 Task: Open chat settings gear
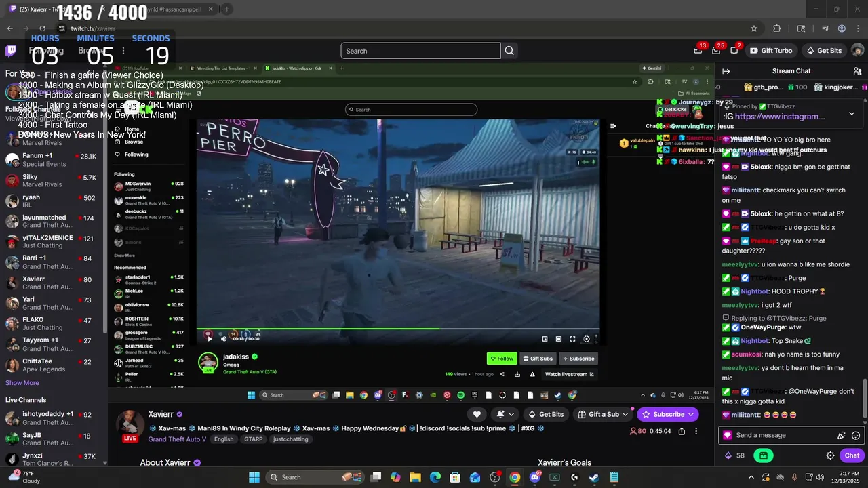(x=830, y=455)
